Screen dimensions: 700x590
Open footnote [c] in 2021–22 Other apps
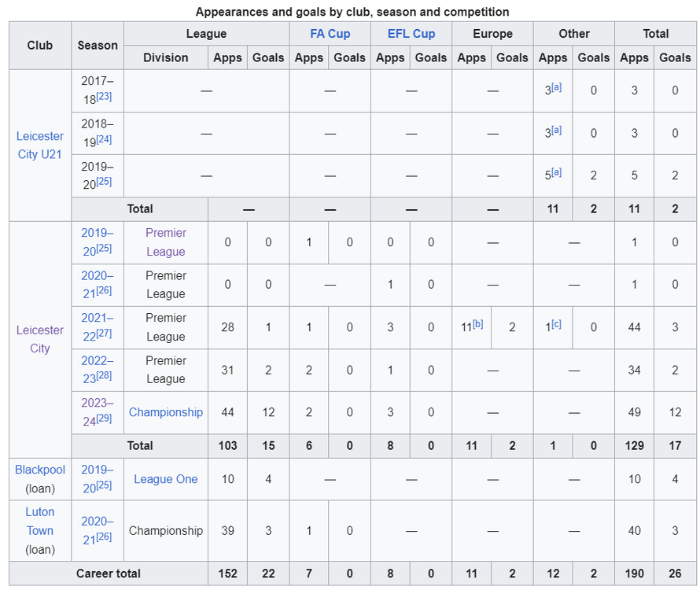[556, 324]
